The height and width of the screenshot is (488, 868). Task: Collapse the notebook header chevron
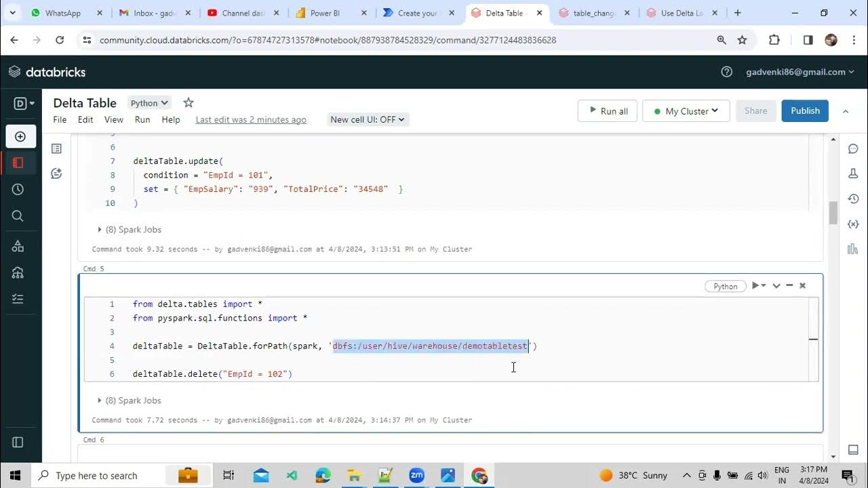tap(846, 111)
